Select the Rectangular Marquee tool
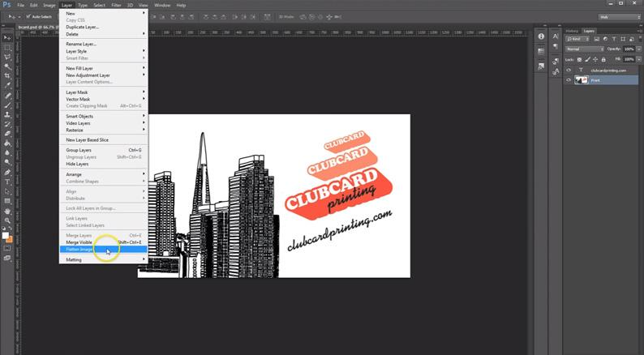The height and width of the screenshot is (355, 644). [7, 48]
